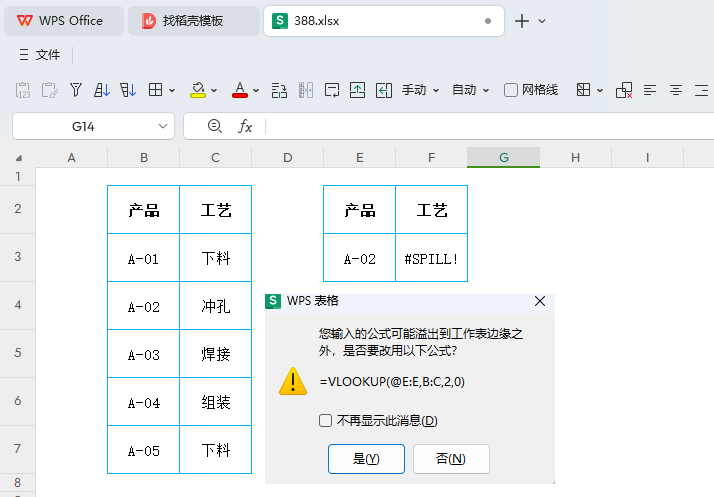Select column H header

tap(576, 158)
